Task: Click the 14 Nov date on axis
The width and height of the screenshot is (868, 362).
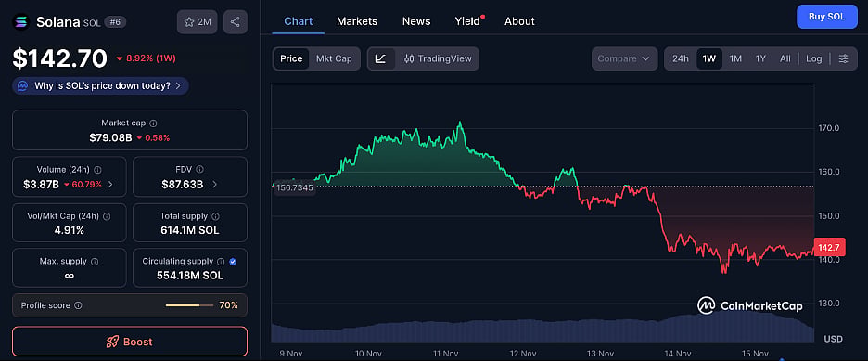Action: coord(678,353)
